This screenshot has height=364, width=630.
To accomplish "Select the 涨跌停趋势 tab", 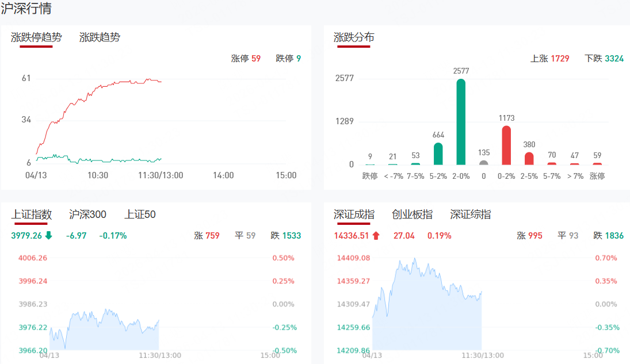I will [36, 37].
